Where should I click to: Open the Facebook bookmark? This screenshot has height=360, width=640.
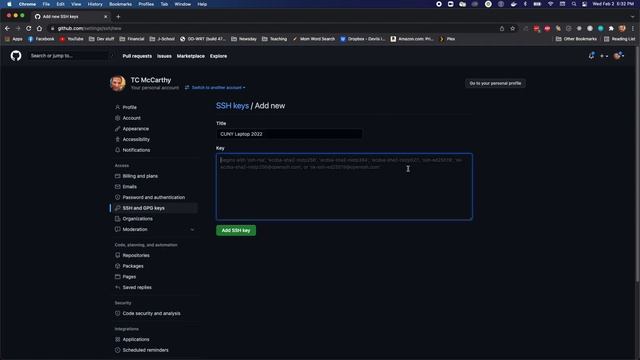41,39
